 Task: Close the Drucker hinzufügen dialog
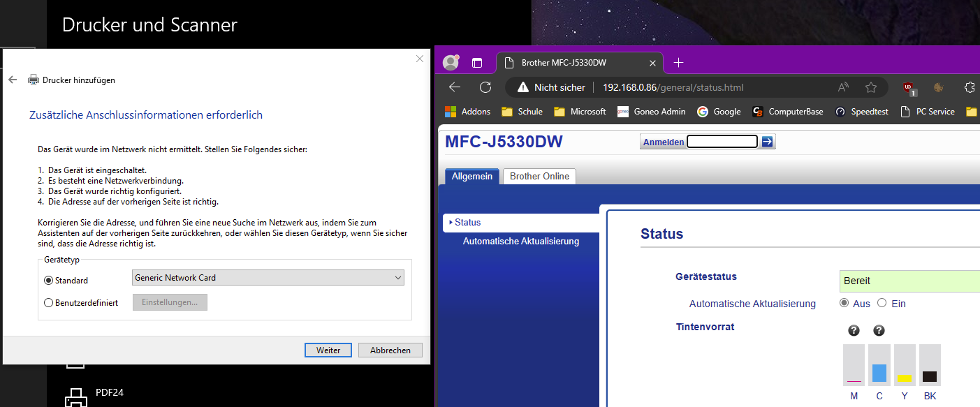[420, 59]
